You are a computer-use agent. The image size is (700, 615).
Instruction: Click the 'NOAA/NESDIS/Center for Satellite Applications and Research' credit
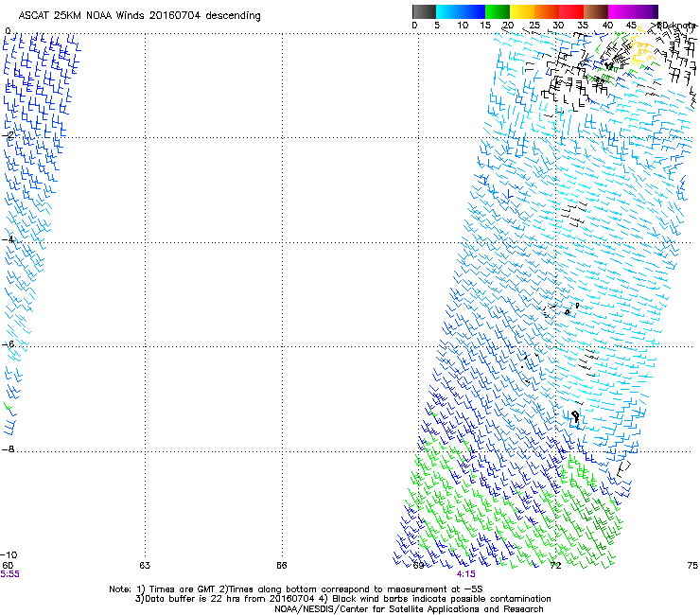click(409, 609)
